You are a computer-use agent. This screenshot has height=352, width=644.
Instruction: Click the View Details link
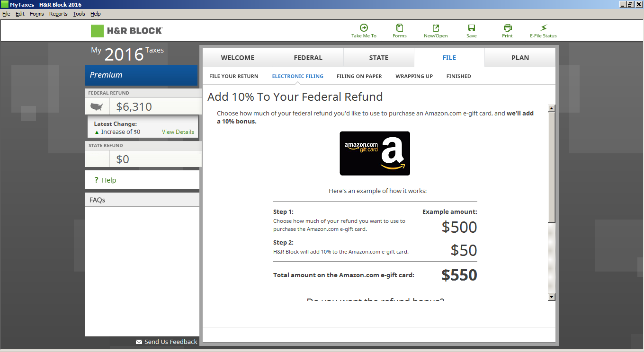coord(178,132)
